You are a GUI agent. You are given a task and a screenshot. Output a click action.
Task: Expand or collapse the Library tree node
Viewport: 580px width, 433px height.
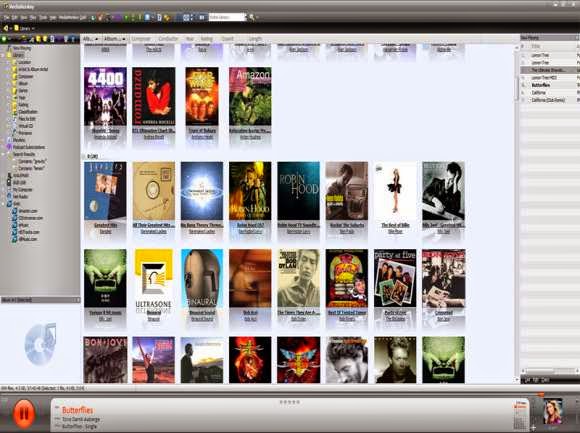coord(3,55)
